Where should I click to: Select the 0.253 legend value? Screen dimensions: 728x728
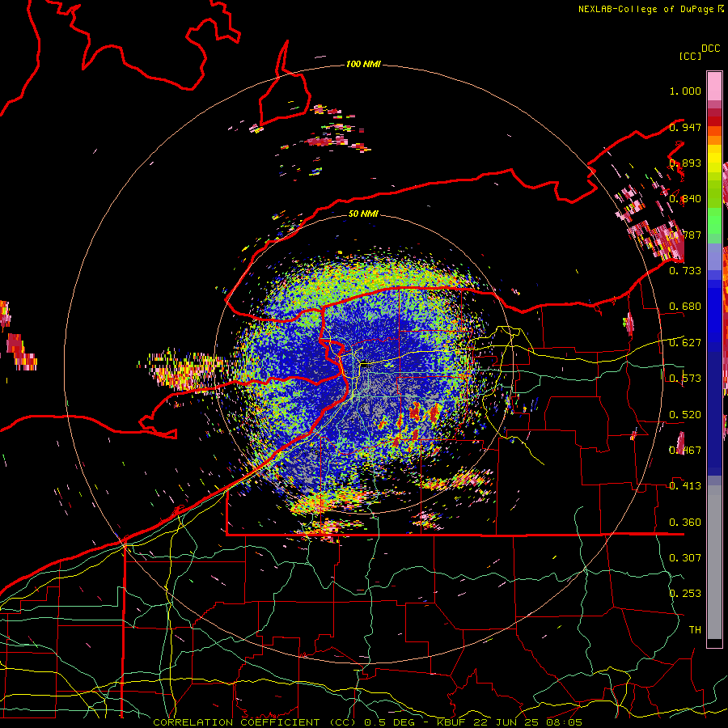[x=685, y=594]
